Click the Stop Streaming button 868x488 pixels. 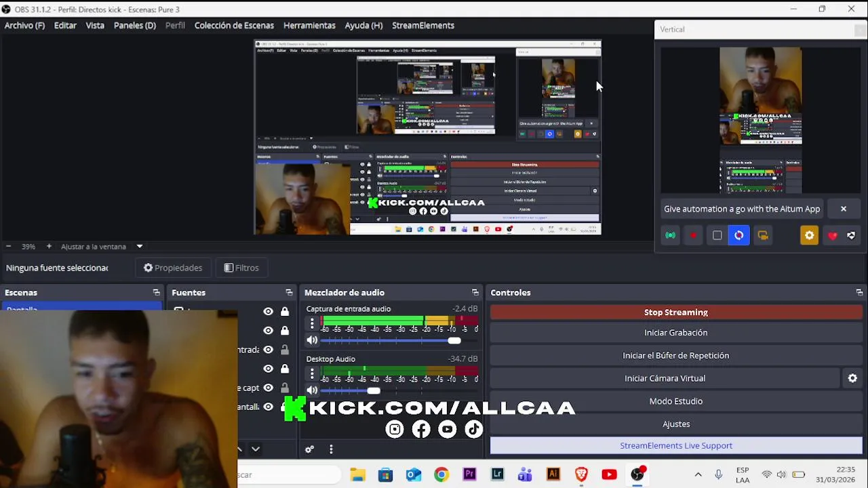point(676,312)
